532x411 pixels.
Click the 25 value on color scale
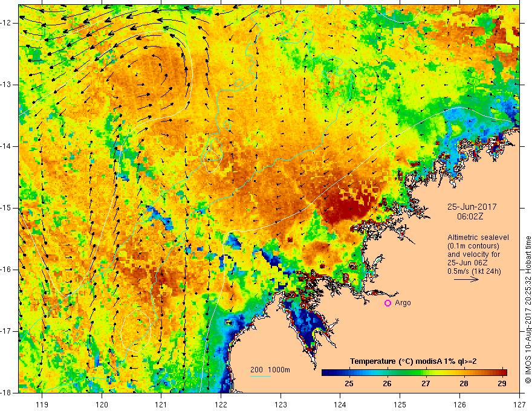point(349,384)
